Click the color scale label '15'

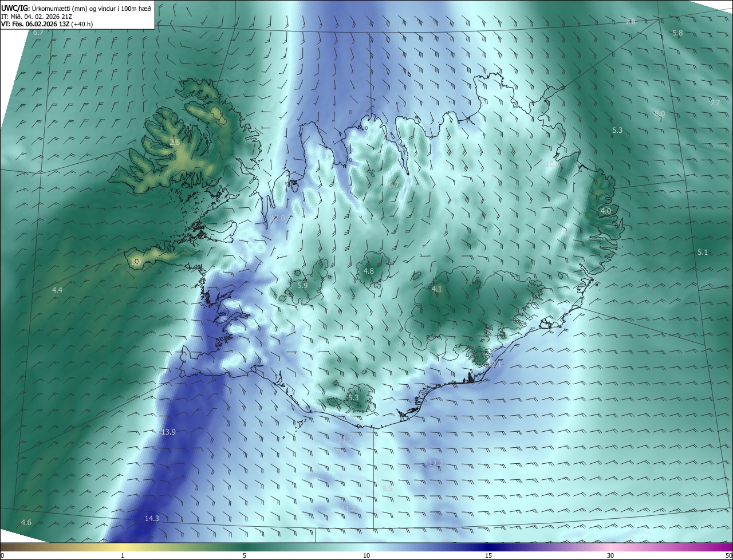(488, 555)
